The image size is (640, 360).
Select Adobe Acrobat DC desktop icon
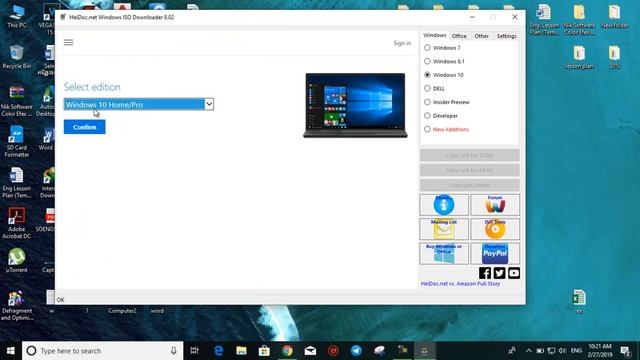click(17, 223)
